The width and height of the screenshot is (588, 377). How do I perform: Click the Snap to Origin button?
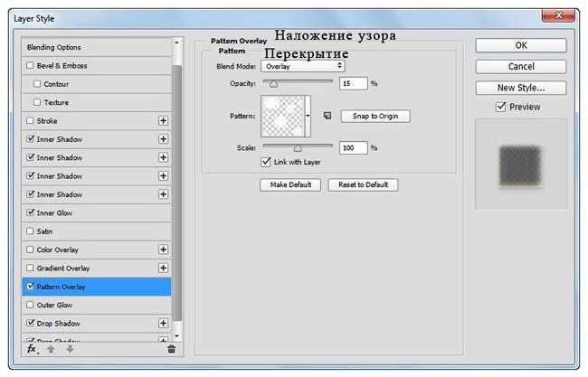click(375, 116)
